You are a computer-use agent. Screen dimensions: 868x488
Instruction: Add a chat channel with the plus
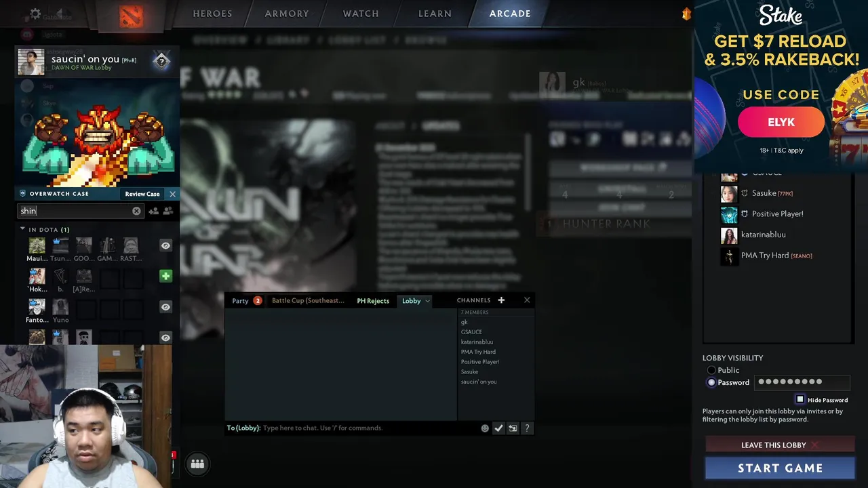(501, 300)
